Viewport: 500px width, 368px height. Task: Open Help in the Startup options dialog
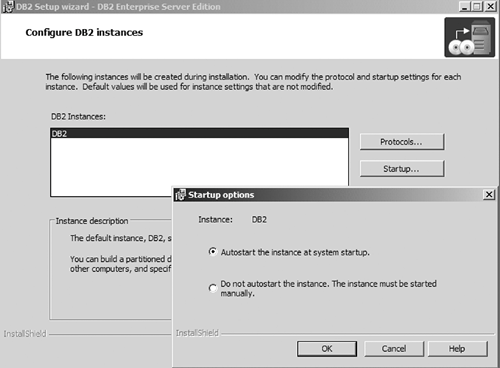457,349
